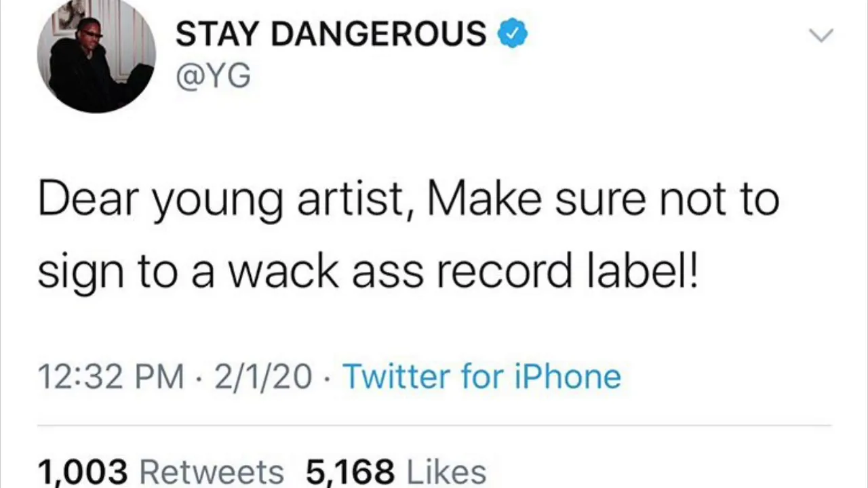Click the word 'Likes' under the tweet
This screenshot has height=488, width=868.
tap(446, 472)
